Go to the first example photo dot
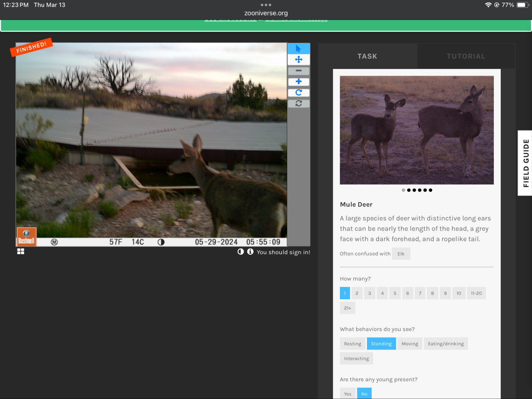532x399 pixels. tap(403, 190)
